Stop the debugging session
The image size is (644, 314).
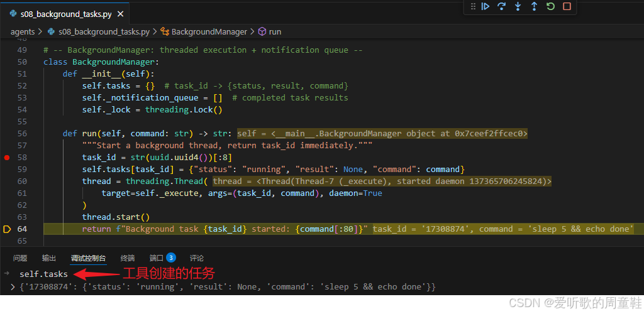coord(567,6)
